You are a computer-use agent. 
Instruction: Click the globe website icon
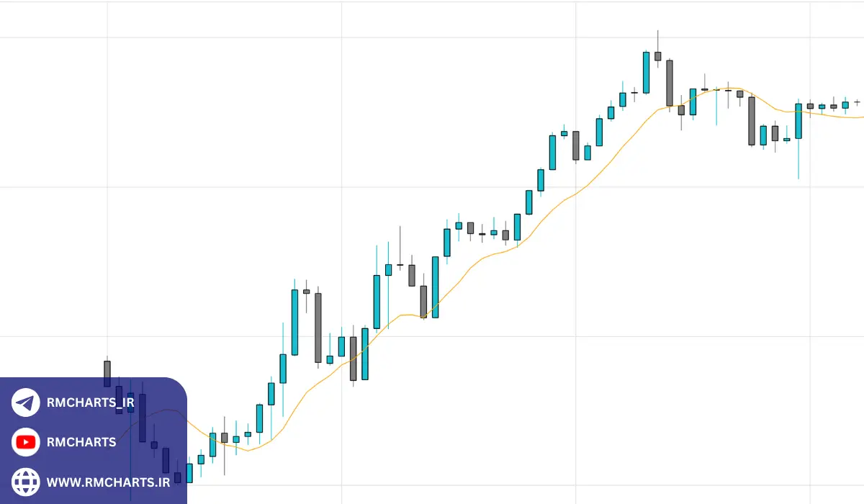coord(26,482)
